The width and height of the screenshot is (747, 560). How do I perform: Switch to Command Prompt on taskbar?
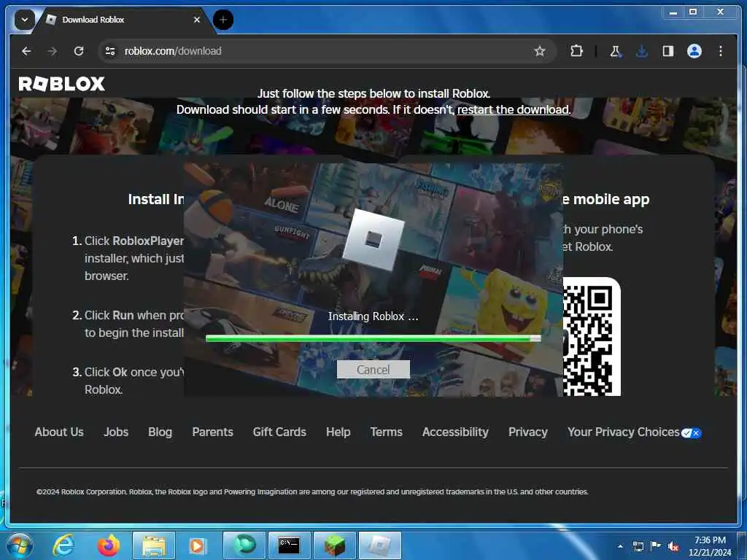289,545
